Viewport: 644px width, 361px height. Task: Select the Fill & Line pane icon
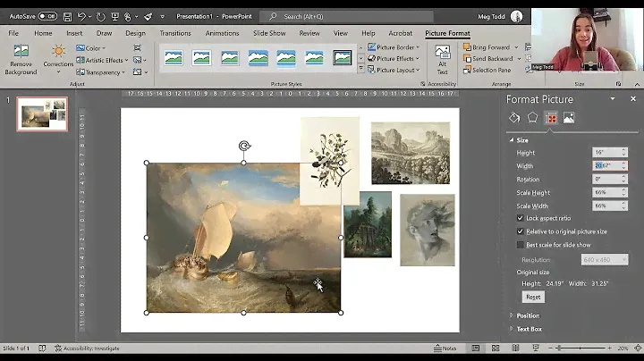tap(514, 117)
